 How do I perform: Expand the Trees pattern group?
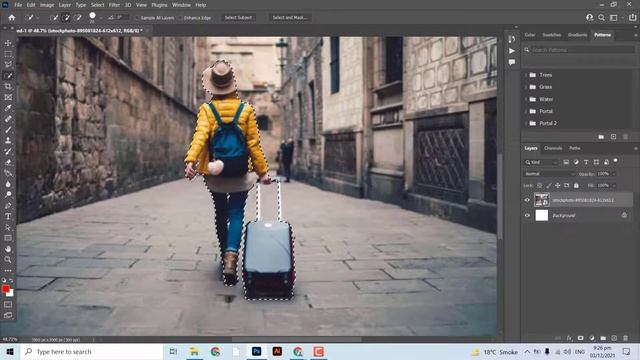526,75
